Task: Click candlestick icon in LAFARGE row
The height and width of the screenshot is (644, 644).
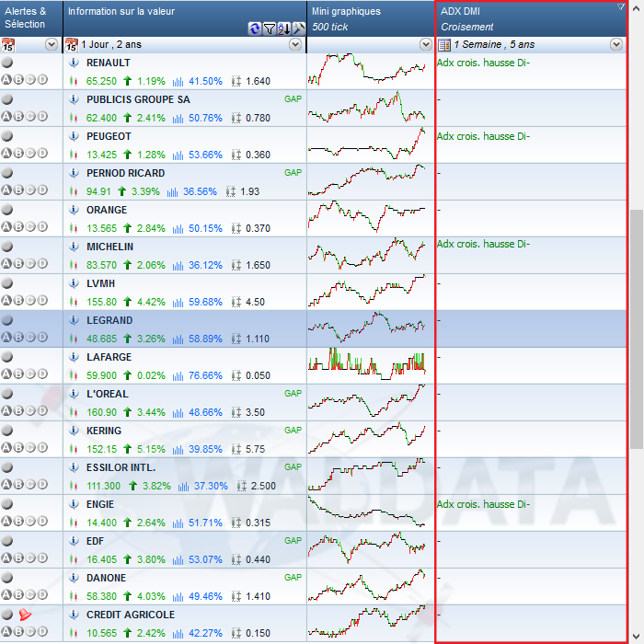Action: (74, 375)
